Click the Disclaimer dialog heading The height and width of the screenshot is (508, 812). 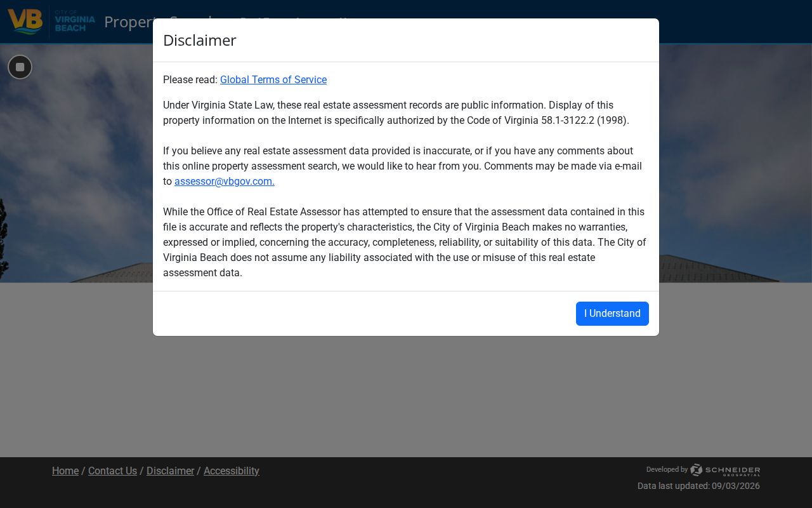pos(200,41)
